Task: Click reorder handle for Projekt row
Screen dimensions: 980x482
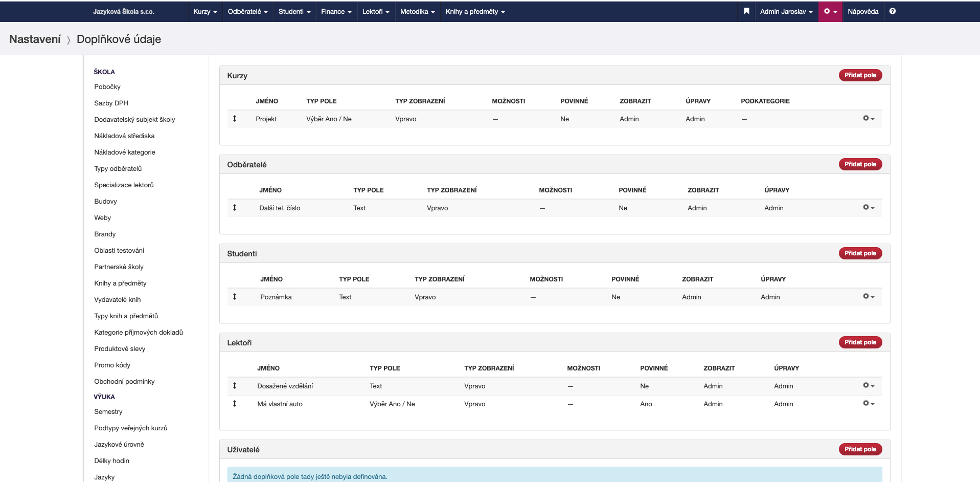Action: 235,119
